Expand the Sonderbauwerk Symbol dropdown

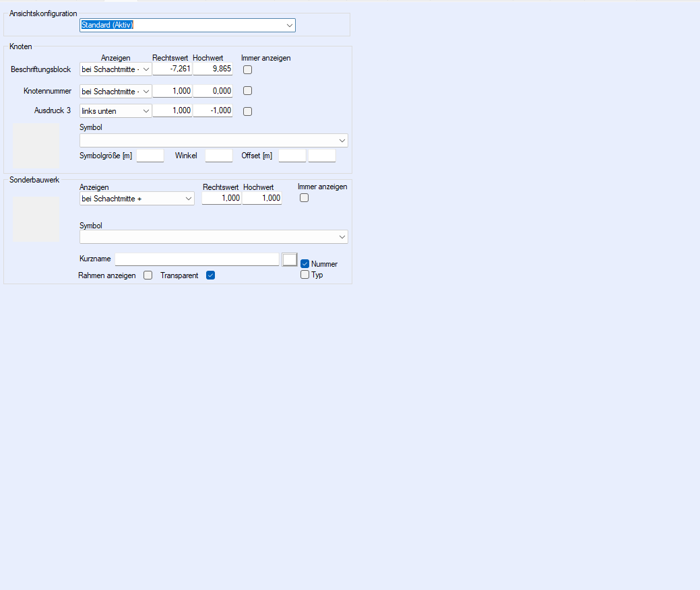214,237
